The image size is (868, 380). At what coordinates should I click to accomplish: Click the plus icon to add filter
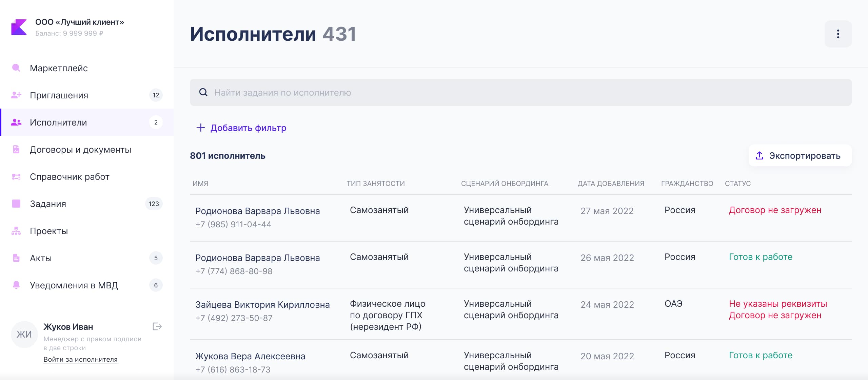pos(201,128)
